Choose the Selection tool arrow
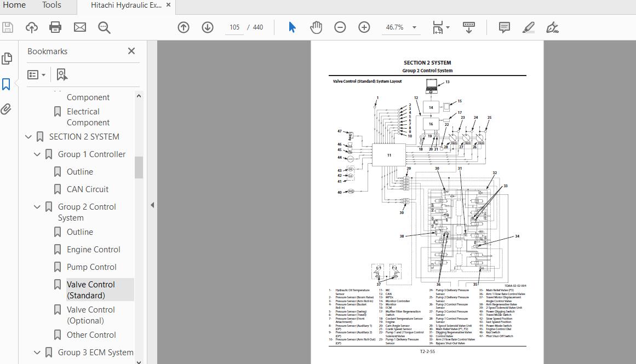This screenshot has width=636, height=364. (292, 26)
